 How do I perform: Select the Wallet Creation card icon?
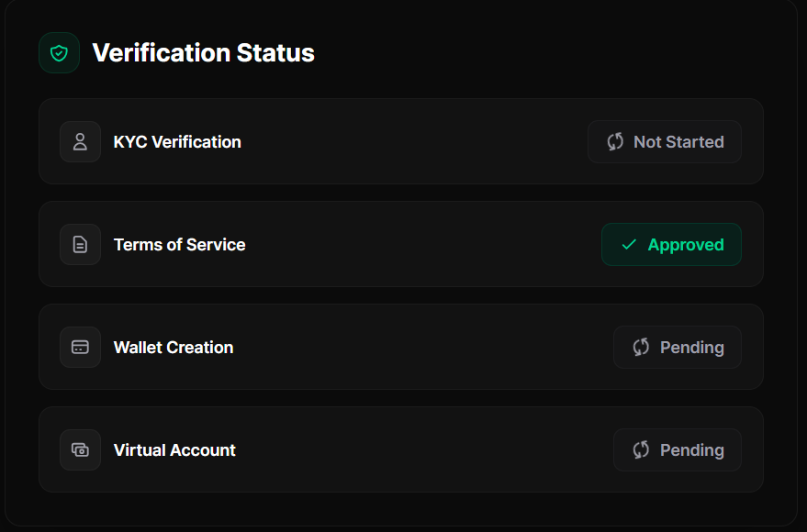pos(80,347)
